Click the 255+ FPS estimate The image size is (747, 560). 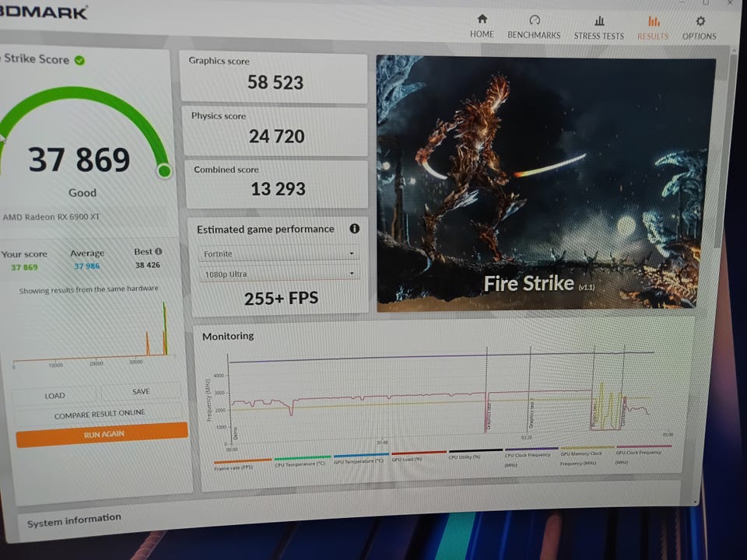pos(281,298)
